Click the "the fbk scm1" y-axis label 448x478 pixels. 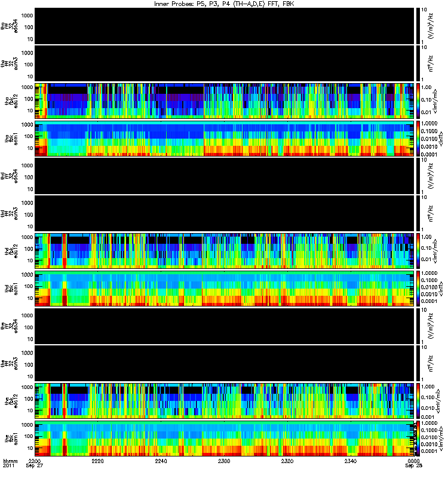click(11, 439)
